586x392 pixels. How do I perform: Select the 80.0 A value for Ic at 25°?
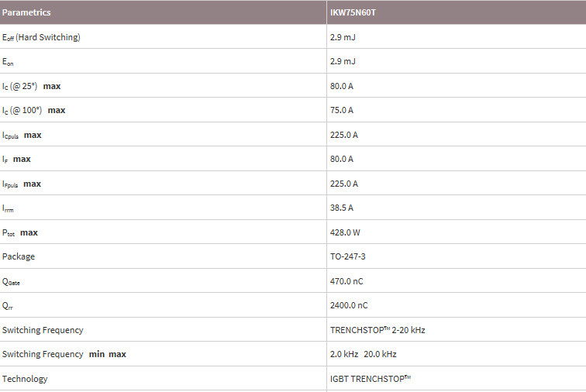point(342,86)
